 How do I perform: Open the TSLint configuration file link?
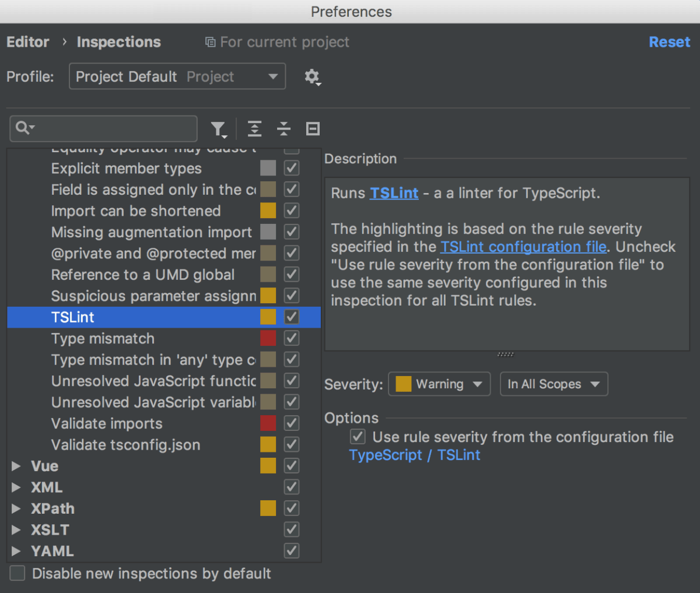coord(523,247)
